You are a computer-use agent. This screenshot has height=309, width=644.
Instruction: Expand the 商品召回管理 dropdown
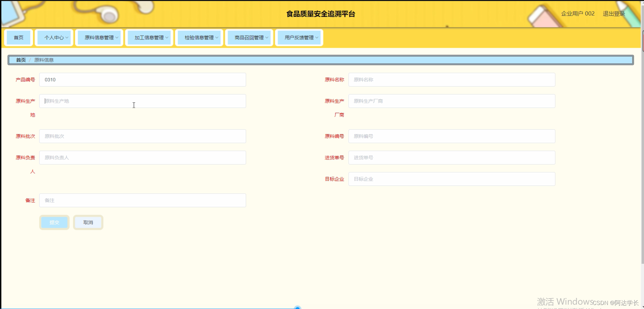249,37
